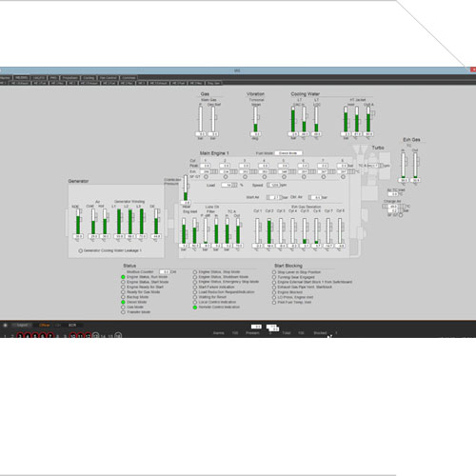Screen dimensions: 476x476
Task: Click the Turning Gear Engaged indicator
Action: [x=274, y=277]
